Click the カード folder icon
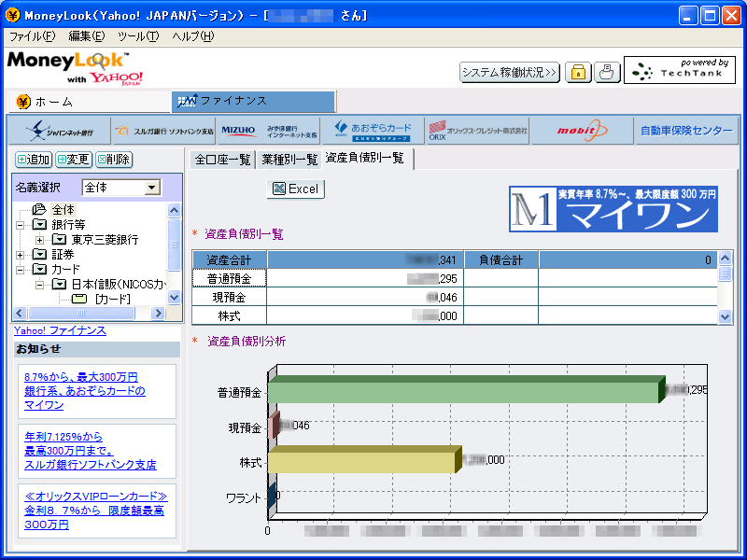This screenshot has height=560, width=747. tap(39, 269)
